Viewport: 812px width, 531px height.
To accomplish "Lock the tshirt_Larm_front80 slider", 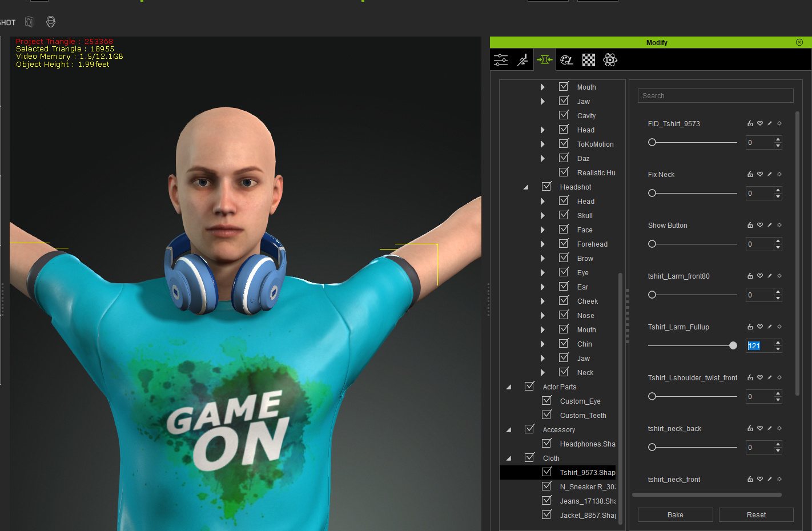I will pos(750,276).
